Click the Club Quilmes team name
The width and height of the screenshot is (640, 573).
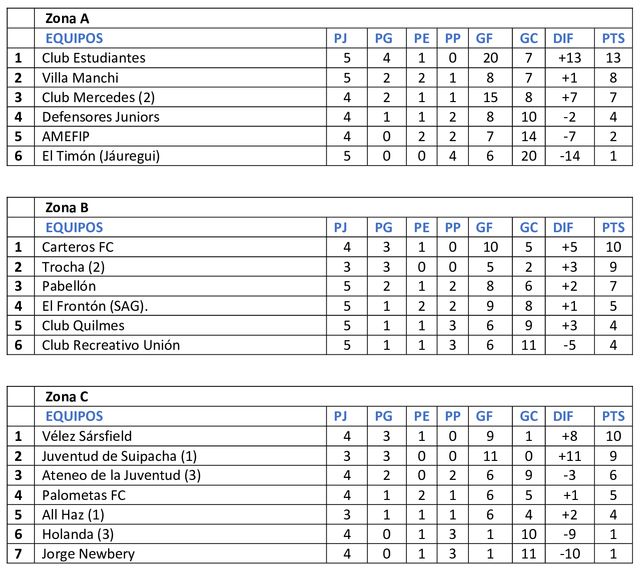click(x=82, y=325)
